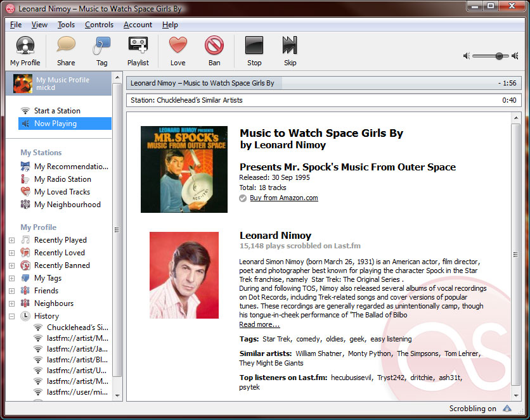The width and height of the screenshot is (530, 420).
Task: Click the My Tags icon
Action: (25, 278)
